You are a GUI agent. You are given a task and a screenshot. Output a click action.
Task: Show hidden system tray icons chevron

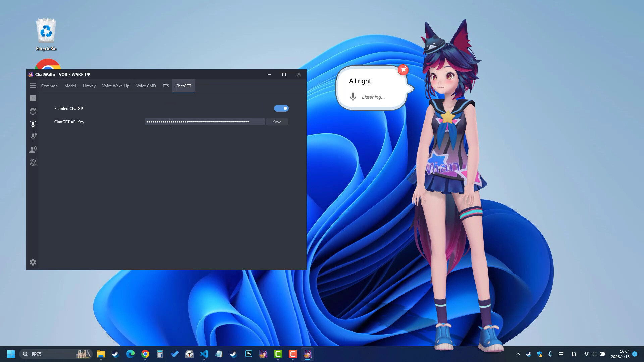click(518, 354)
